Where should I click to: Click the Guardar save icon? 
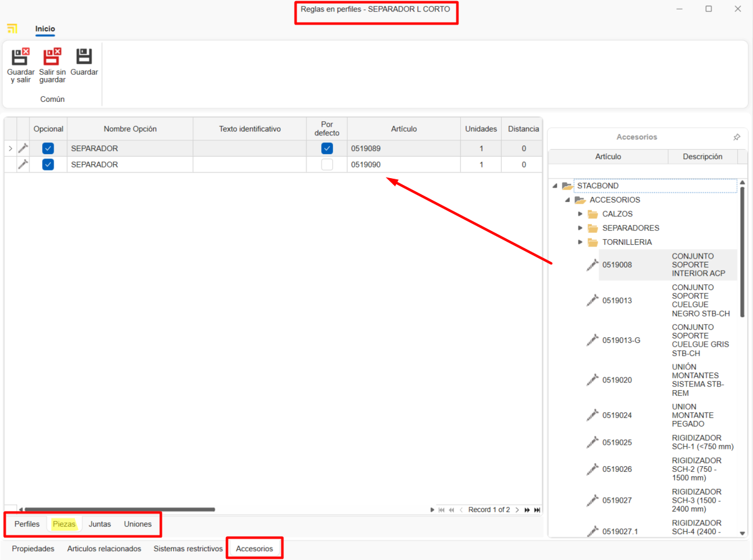point(84,57)
